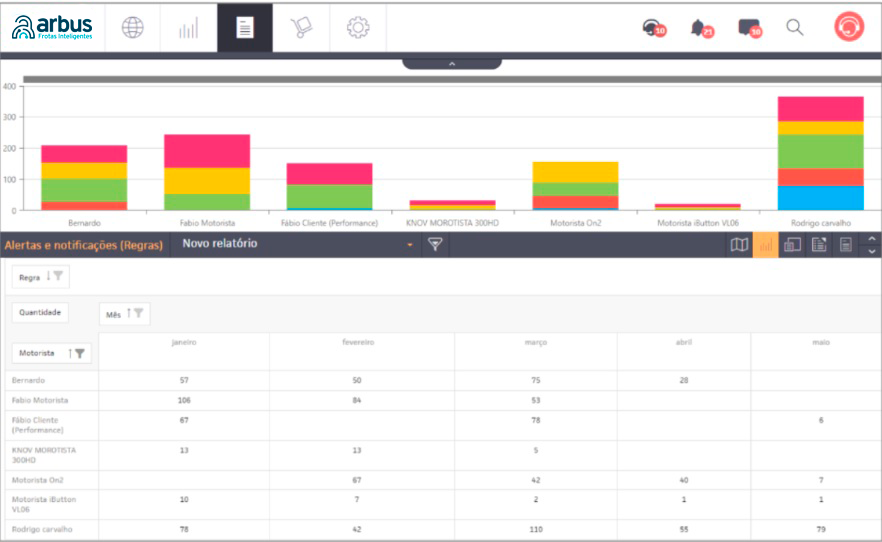The image size is (882, 542).
Task: Click the Quantidade field button
Action: 40,312
